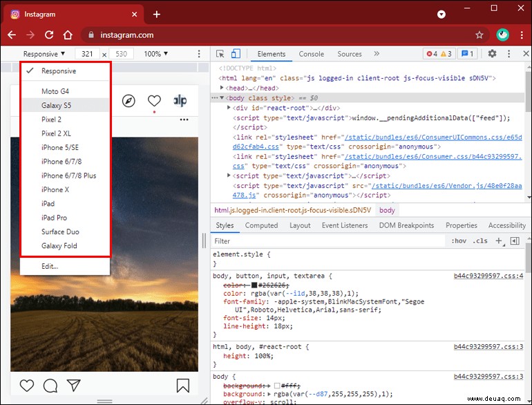
Task: Open device toolbar more options menu
Action: tap(199, 54)
